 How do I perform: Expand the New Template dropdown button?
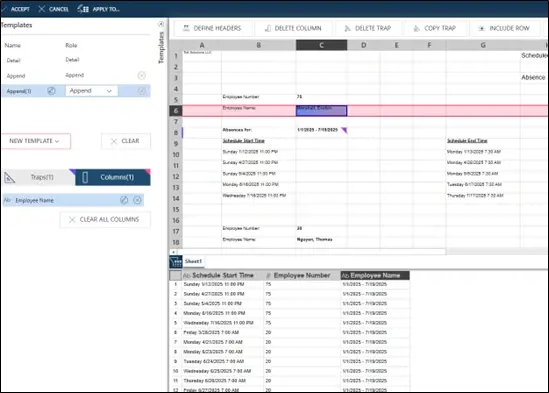[x=36, y=141]
